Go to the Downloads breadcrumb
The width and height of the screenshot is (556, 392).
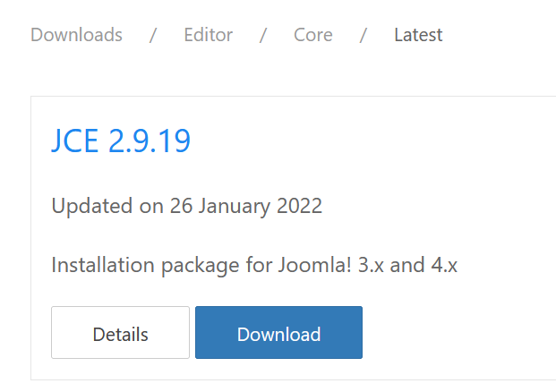coord(76,35)
